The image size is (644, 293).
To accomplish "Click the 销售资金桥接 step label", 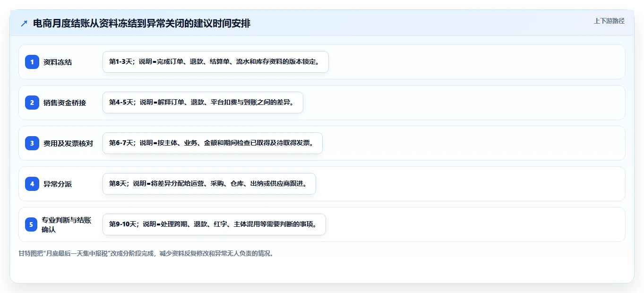I will tap(65, 103).
